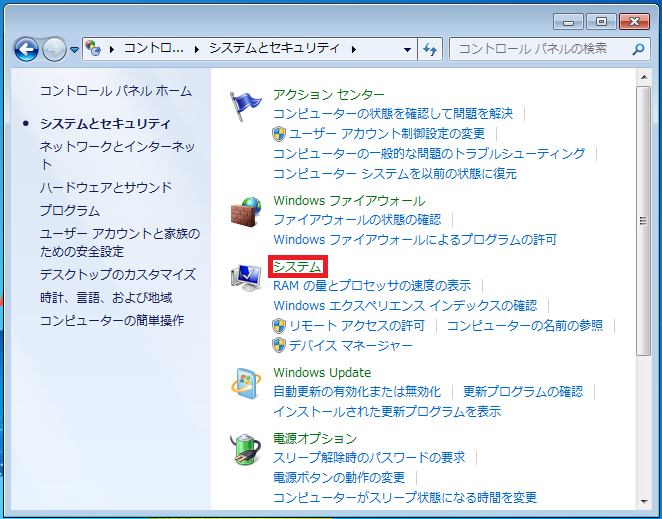Click コンピューターの一般的な問題のトラブルシューティング

coord(429,153)
